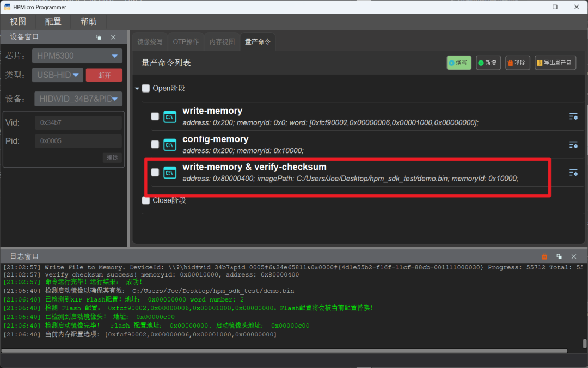Check the config-memory command checkbox
This screenshot has width=588, height=368.
pyautogui.click(x=155, y=144)
